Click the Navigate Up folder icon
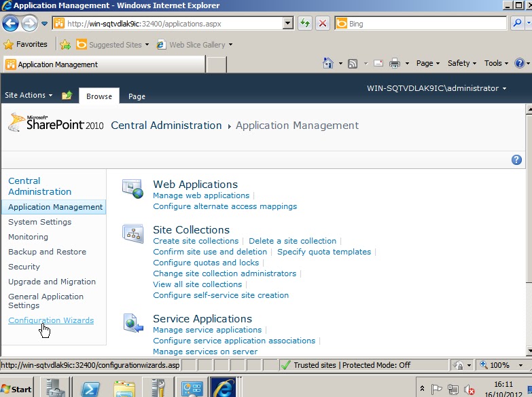The width and height of the screenshot is (532, 397). (x=67, y=95)
